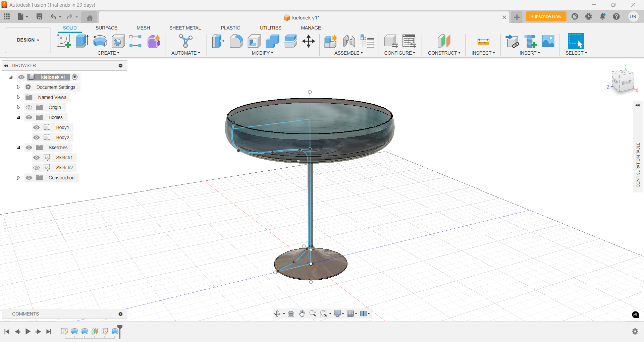Hide Sketch1 using its eye icon
The image size is (644, 342).
tap(37, 158)
